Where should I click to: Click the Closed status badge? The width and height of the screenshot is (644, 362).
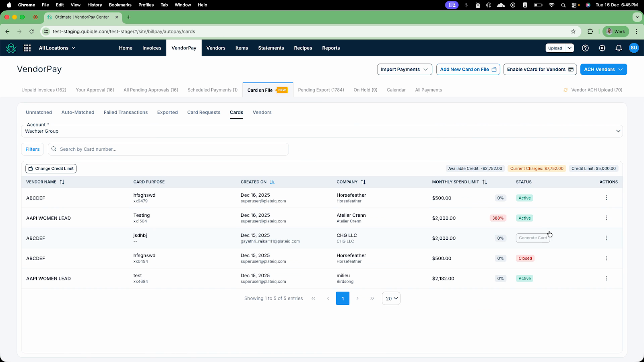[525, 258]
